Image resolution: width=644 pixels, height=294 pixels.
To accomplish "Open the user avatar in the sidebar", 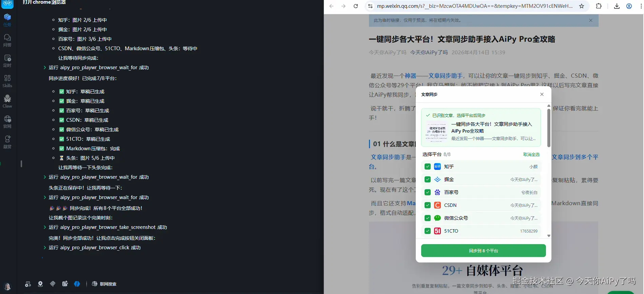I will tap(7, 287).
